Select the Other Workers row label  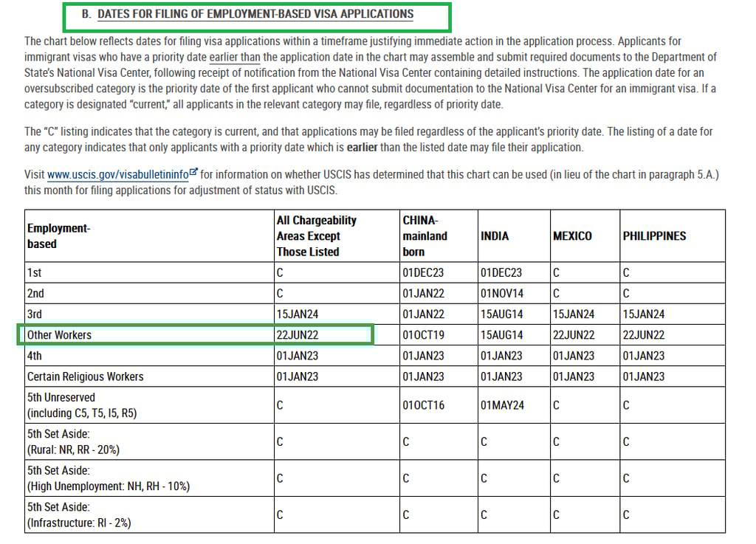[59, 335]
